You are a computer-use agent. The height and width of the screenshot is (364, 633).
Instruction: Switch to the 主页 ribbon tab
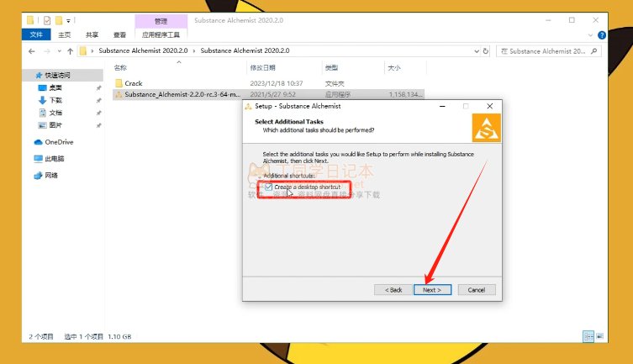64,35
